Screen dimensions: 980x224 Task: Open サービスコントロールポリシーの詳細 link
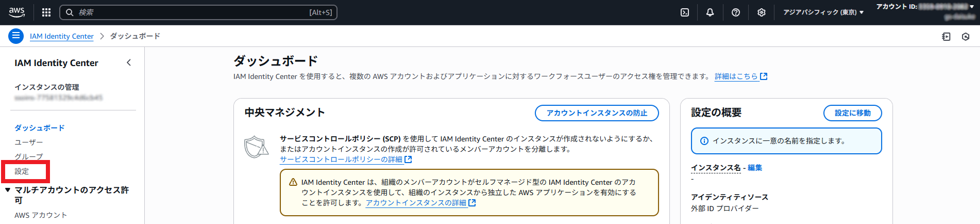click(x=346, y=159)
